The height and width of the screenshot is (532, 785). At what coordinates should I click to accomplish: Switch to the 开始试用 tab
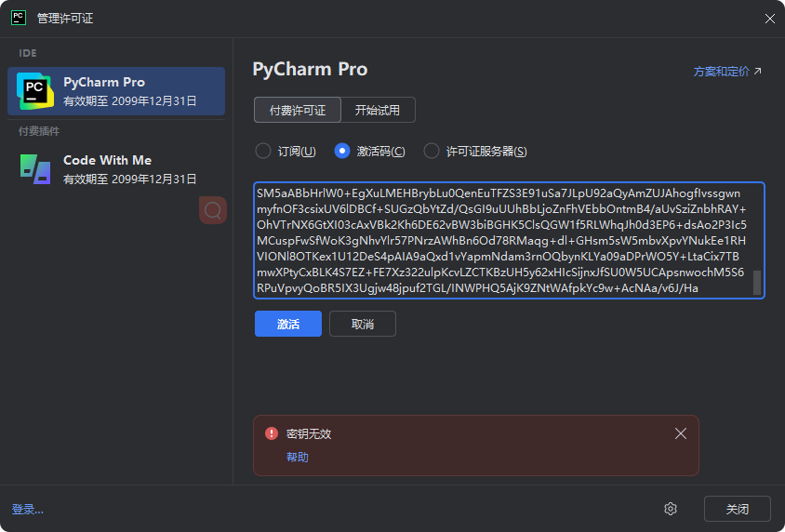point(378,110)
